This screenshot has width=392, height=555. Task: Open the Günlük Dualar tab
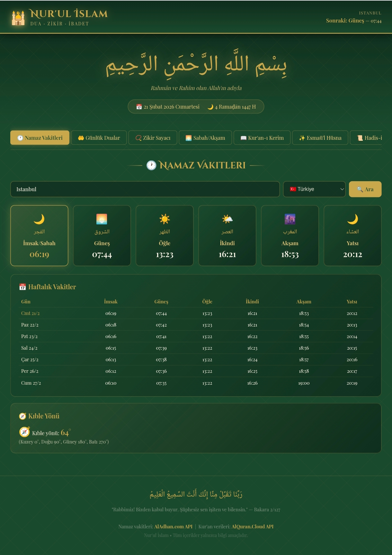tap(99, 138)
